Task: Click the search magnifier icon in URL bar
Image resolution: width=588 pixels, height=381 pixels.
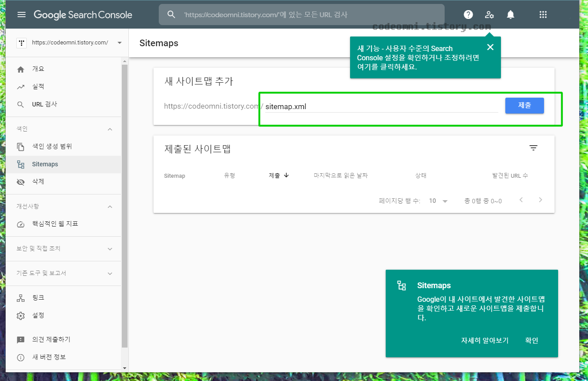Action: point(172,15)
